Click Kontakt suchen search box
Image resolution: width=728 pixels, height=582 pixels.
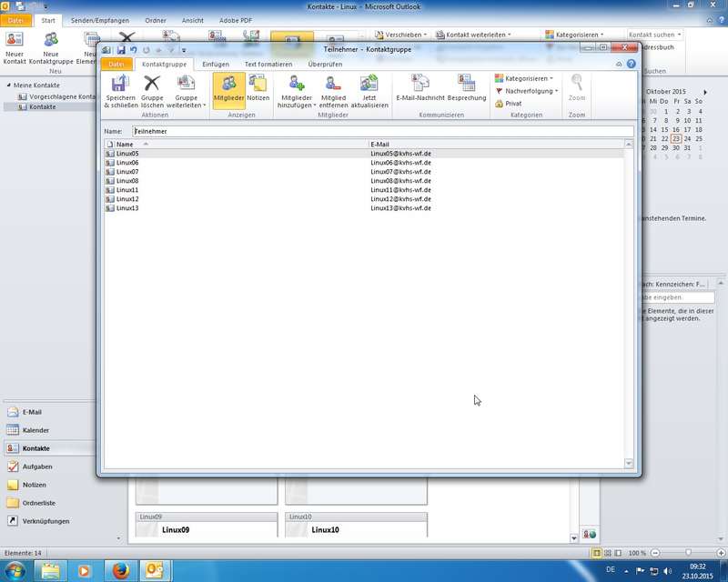654,35
